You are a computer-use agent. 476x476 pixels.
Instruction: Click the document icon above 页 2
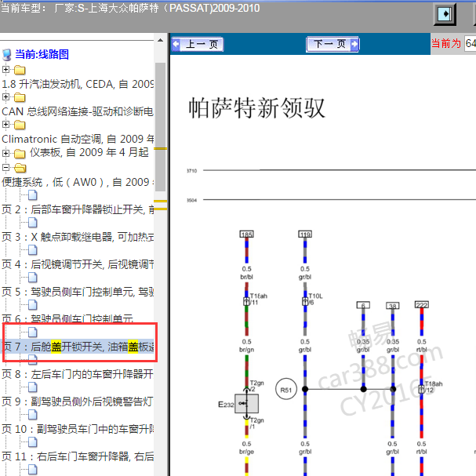click(x=33, y=195)
